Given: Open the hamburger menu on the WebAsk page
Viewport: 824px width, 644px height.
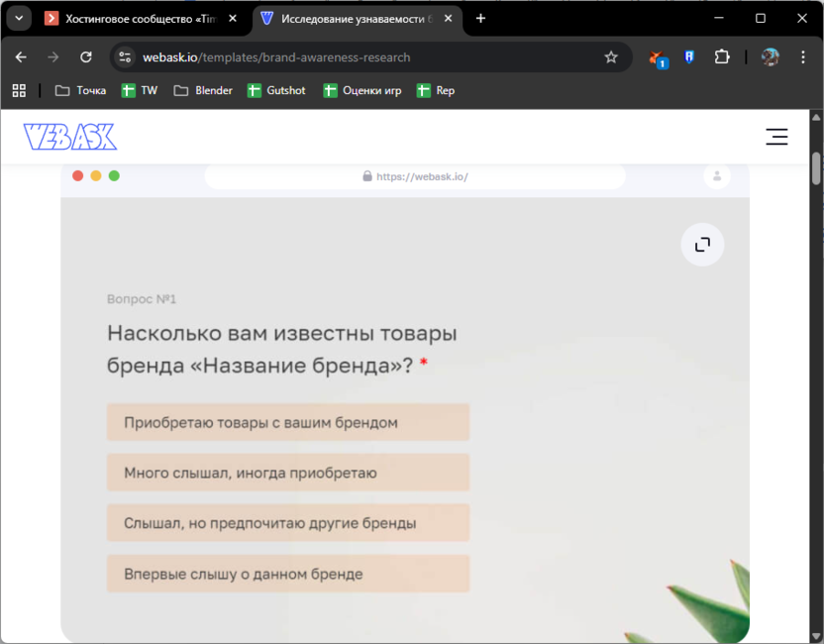Looking at the screenshot, I should [776, 137].
